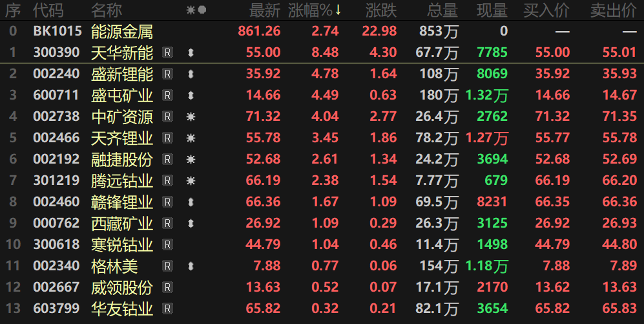Viewport: 644px width, 324px height.
Task: Click 寒锐钴业 latest price 44.79
Action: (263, 245)
